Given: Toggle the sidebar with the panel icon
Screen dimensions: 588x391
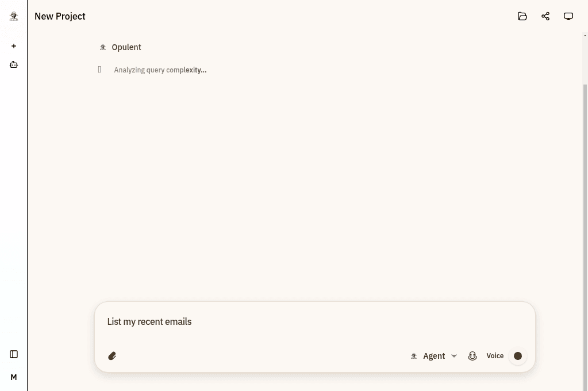Looking at the screenshot, I should tap(13, 354).
